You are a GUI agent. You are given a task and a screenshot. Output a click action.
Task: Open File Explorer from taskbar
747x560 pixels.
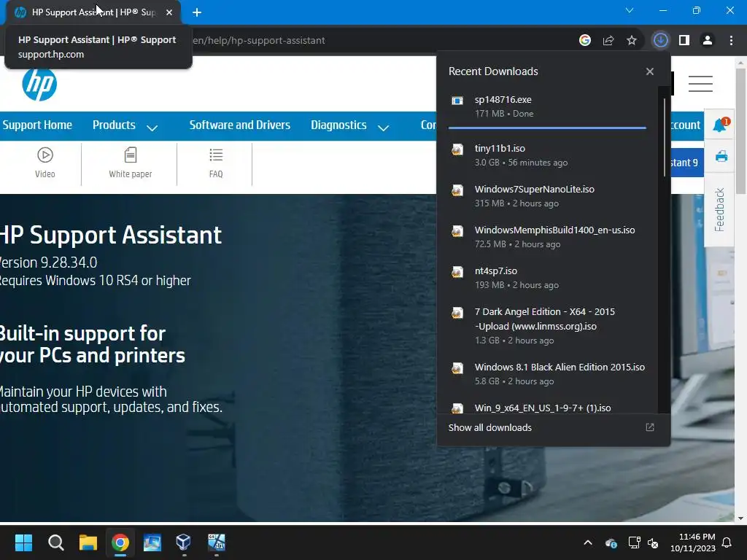(x=88, y=542)
